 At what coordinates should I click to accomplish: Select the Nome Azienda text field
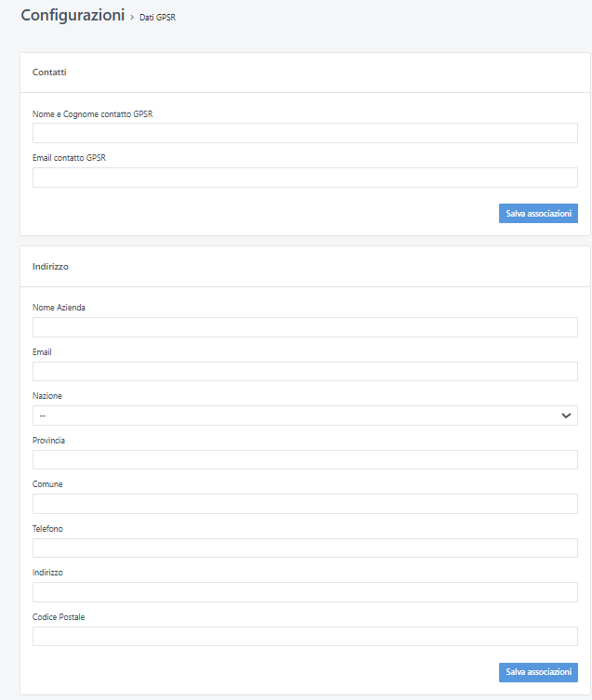click(305, 327)
